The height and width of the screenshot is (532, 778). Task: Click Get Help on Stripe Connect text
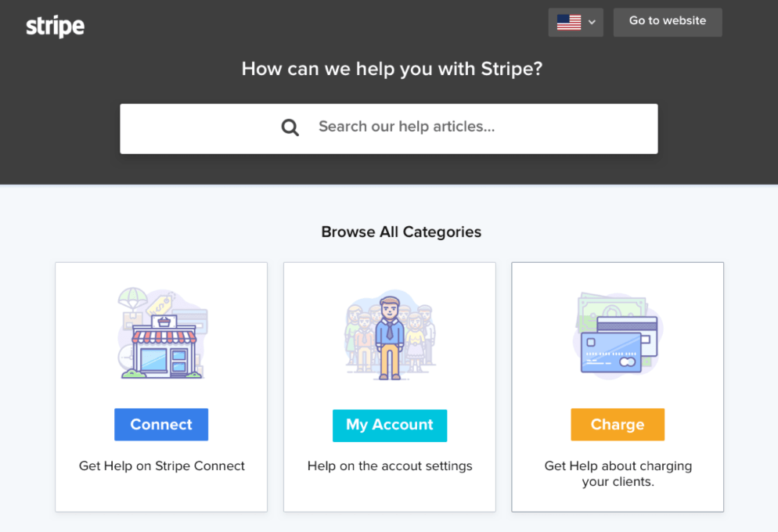[162, 466]
